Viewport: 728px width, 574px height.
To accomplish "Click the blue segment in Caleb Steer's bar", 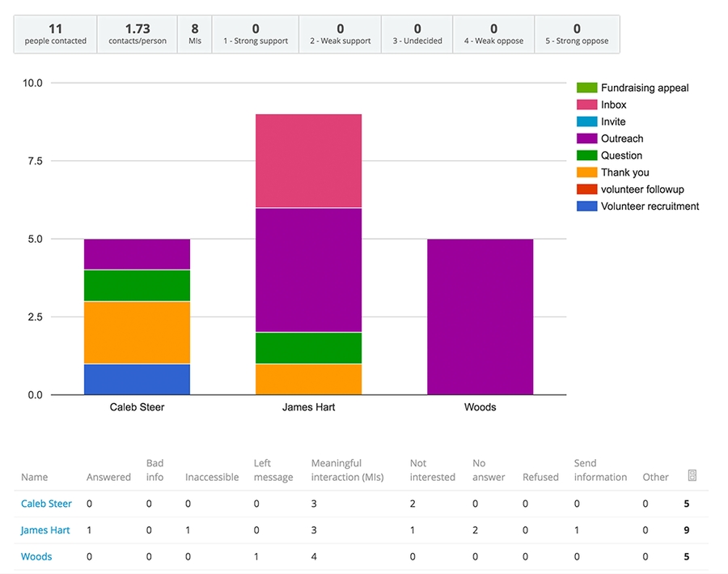I will [x=137, y=380].
